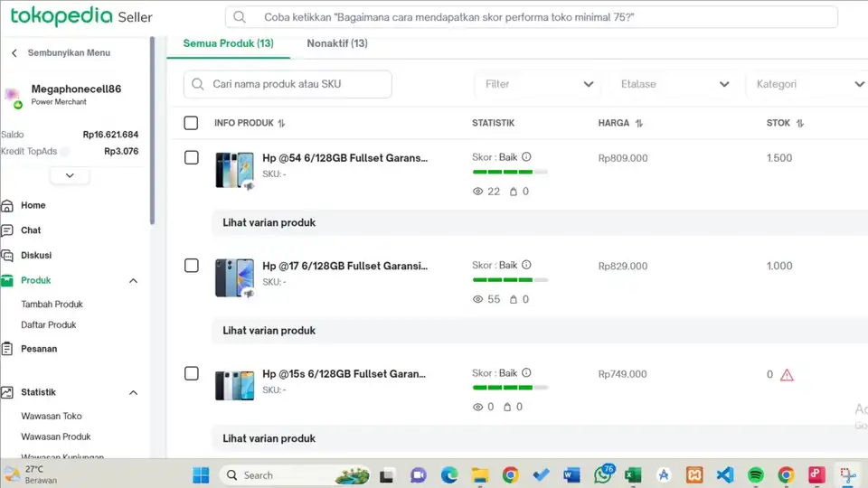Screen dimensions: 868x488
Task: Open the Kategori dropdown
Action: (807, 84)
